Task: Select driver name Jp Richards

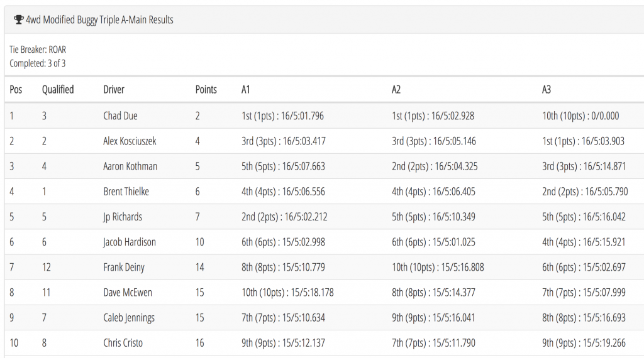Action: pyautogui.click(x=123, y=217)
